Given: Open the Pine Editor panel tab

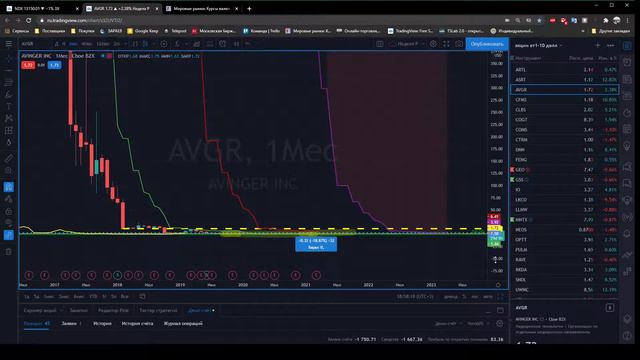Looking at the screenshot, I should 113,310.
